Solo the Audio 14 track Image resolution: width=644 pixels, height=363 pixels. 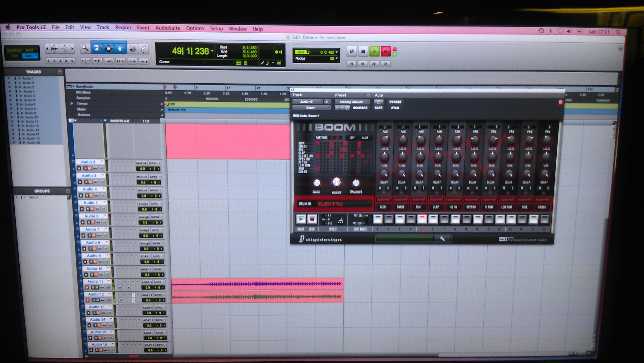pos(95,325)
